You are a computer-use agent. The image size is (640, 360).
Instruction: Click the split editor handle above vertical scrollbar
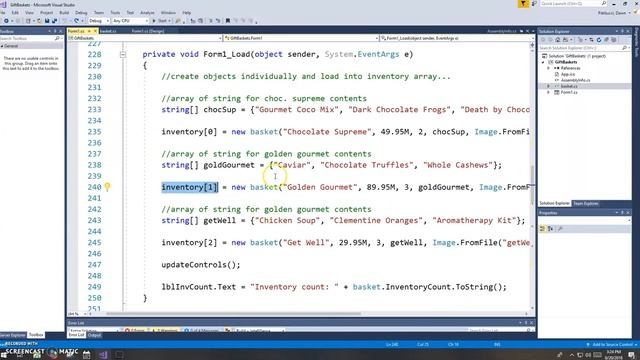pos(532,45)
